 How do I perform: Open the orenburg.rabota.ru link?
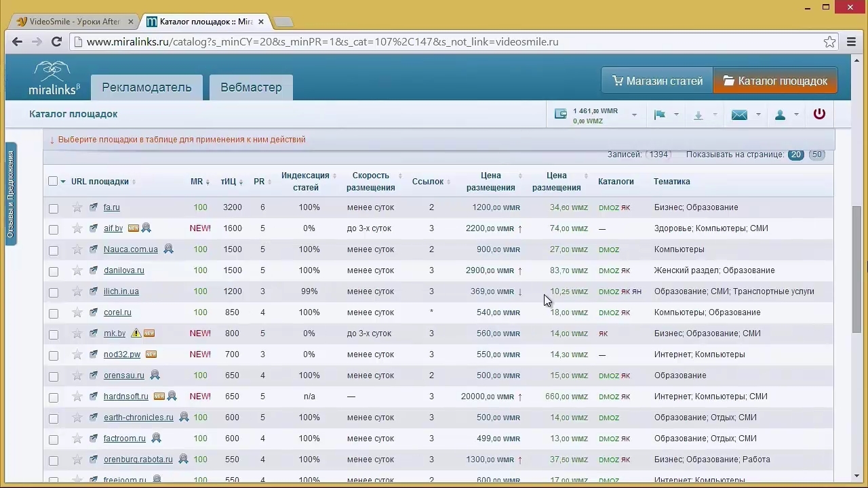(138, 460)
